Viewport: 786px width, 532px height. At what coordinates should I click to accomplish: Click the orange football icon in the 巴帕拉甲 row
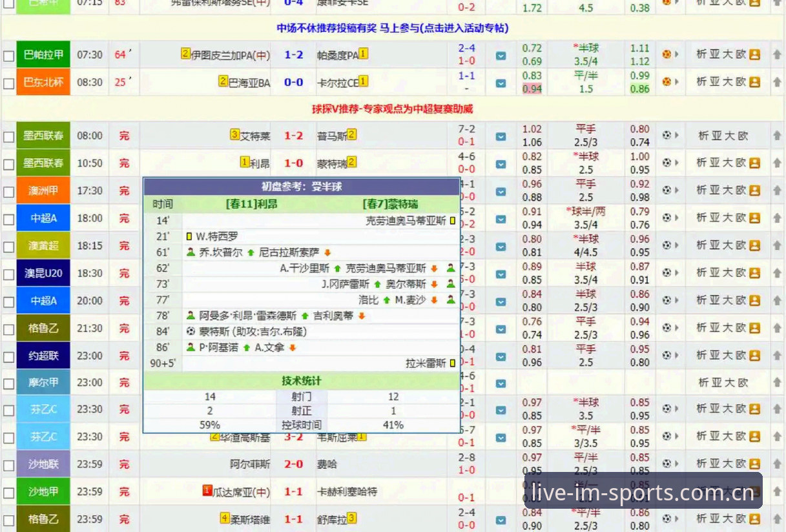tap(667, 55)
